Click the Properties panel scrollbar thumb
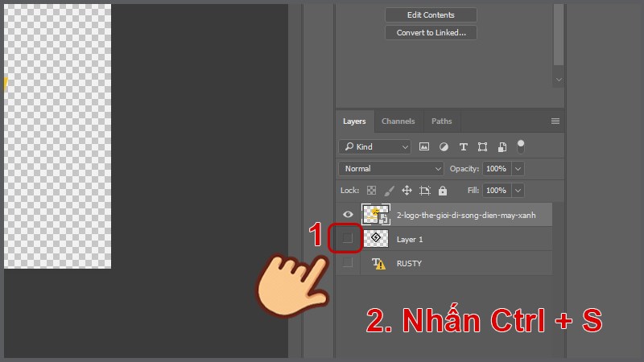Image resolution: width=644 pixels, height=362 pixels. [x=559, y=35]
